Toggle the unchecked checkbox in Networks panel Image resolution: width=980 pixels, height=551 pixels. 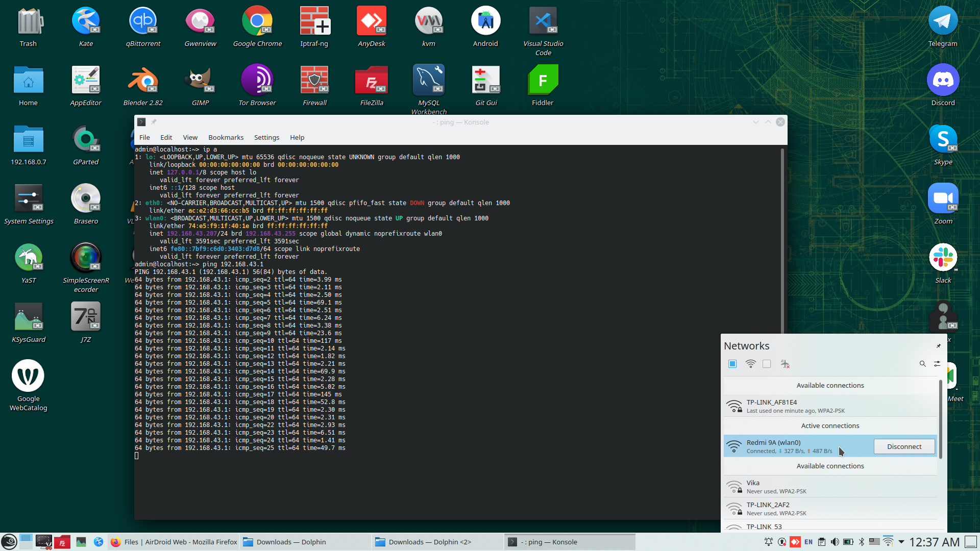pyautogui.click(x=767, y=364)
